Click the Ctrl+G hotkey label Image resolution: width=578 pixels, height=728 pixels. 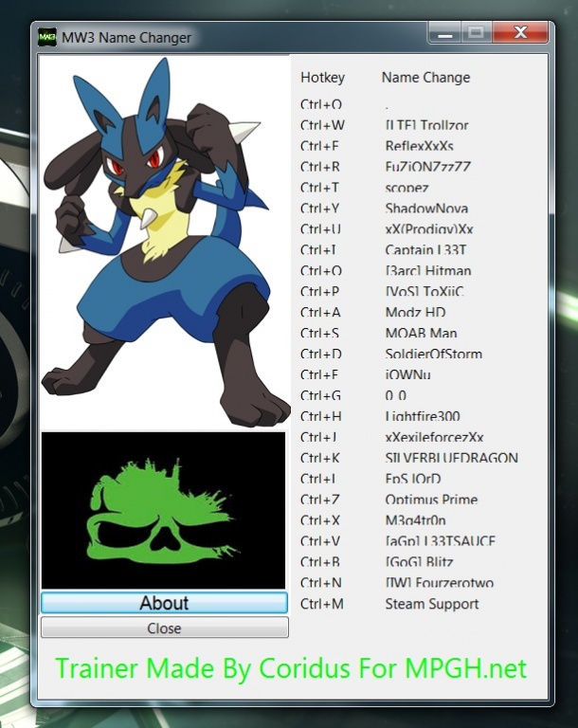(320, 395)
